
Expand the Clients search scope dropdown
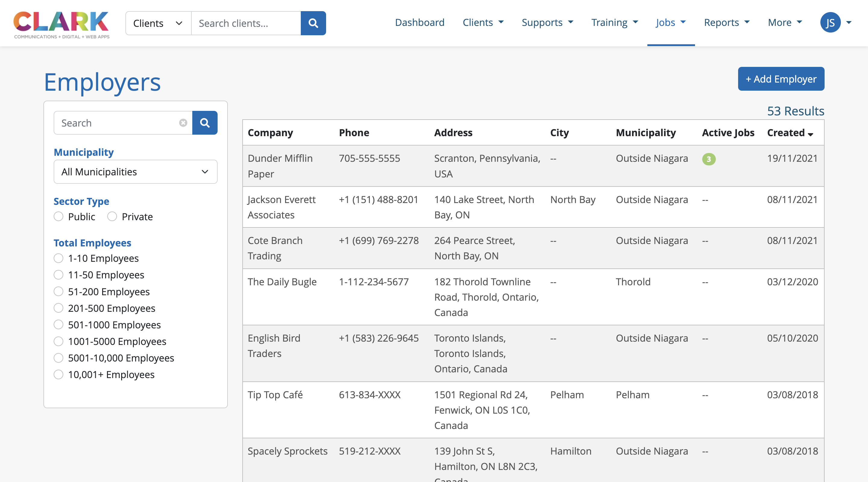point(158,23)
